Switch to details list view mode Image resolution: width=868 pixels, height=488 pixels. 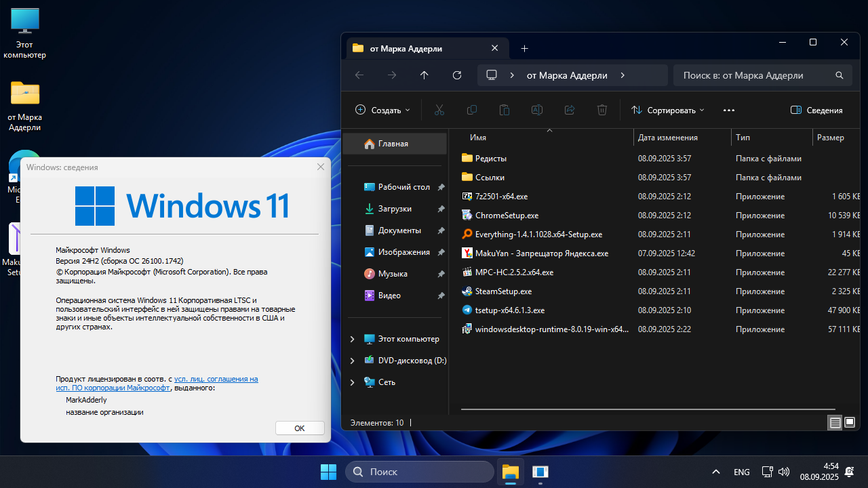coord(835,422)
